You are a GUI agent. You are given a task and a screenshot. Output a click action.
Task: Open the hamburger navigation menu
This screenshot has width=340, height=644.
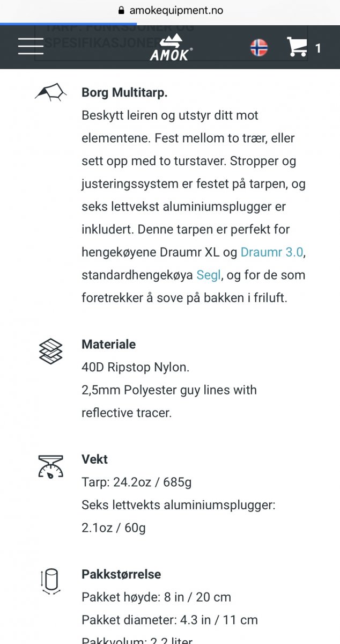[x=31, y=46]
